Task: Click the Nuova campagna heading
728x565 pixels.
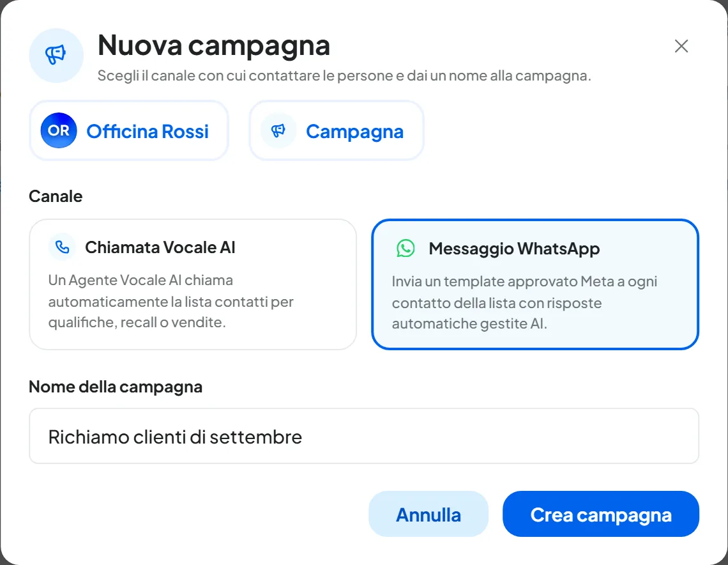Action: (x=213, y=45)
